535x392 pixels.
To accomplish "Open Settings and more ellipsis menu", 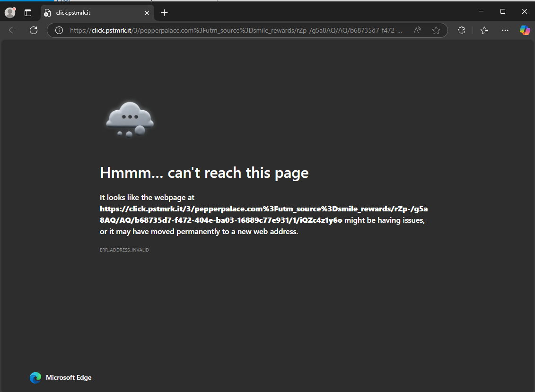I will 505,30.
